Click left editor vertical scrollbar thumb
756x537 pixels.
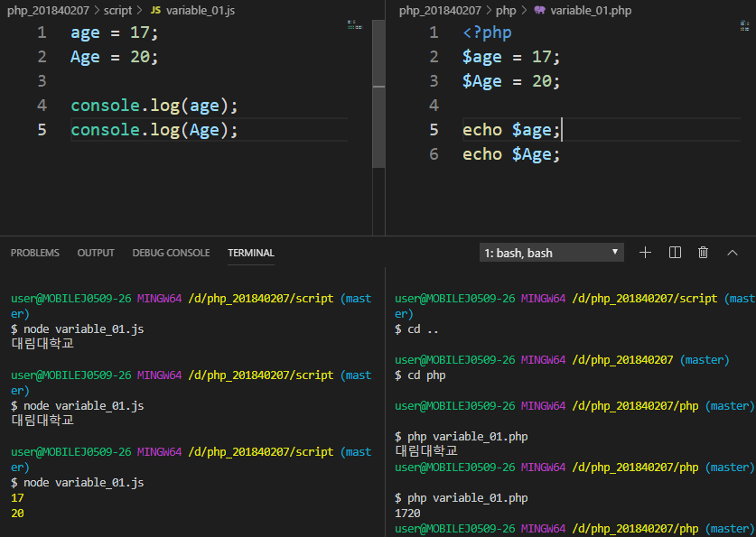pos(378,94)
